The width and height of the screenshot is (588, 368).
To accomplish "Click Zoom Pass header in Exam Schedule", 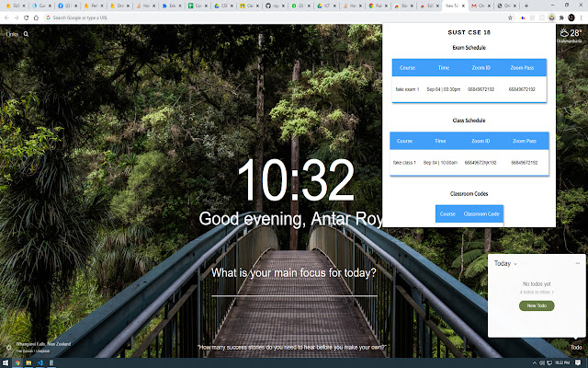I will 522,68.
